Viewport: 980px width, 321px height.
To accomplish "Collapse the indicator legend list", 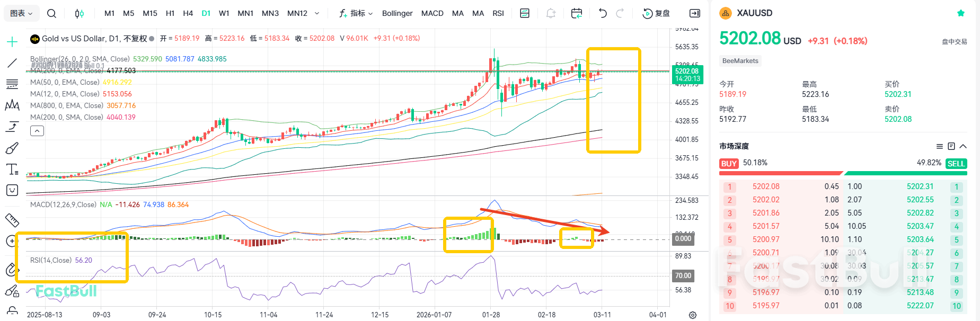I will coord(37,131).
